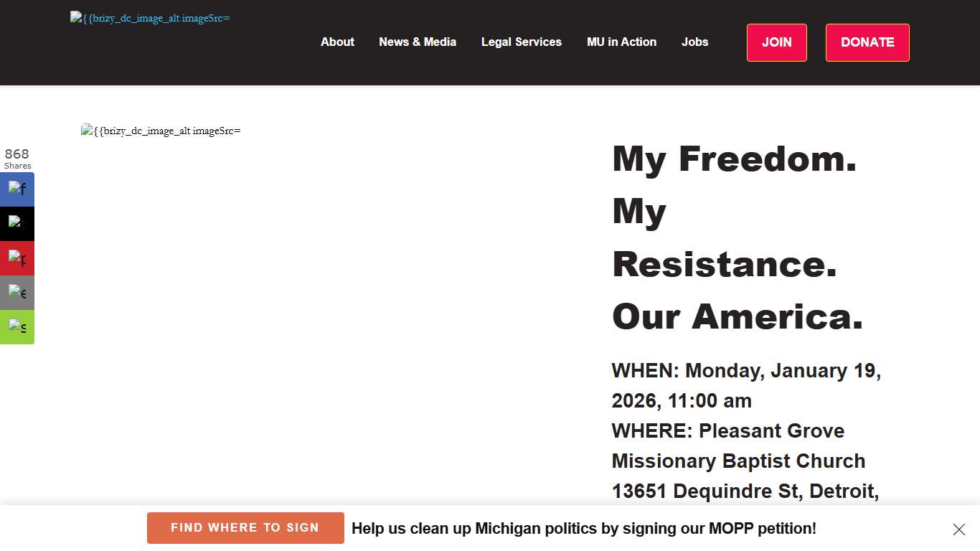This screenshot has width=980, height=551.
Task: Open the MU in Action menu
Action: 621,42
